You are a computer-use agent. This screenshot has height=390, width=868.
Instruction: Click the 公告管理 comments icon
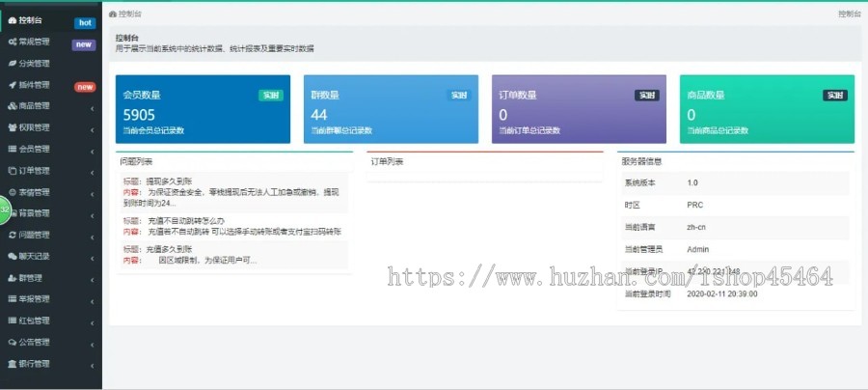pos(13,343)
